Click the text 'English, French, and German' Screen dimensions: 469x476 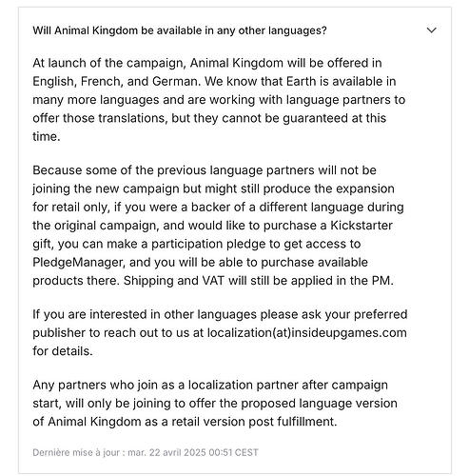116,82
